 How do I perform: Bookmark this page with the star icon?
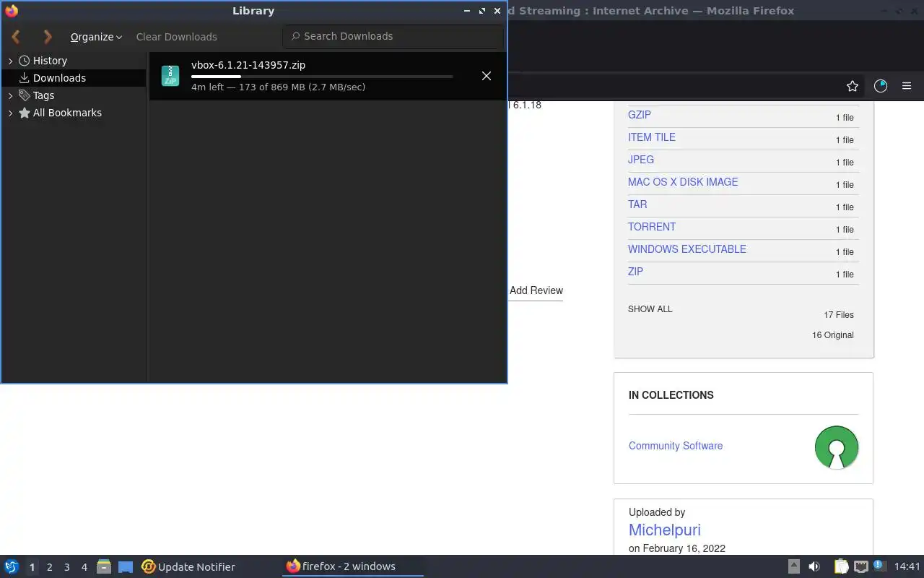tap(853, 86)
